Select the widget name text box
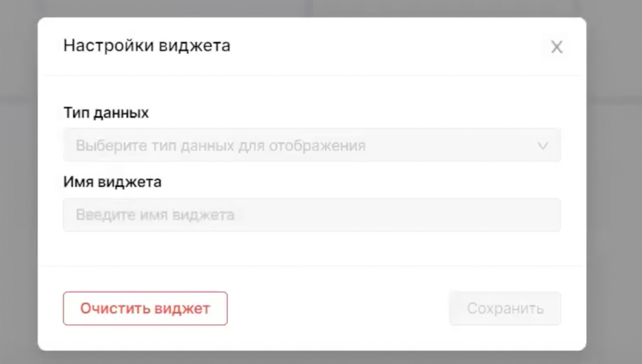 click(x=312, y=215)
